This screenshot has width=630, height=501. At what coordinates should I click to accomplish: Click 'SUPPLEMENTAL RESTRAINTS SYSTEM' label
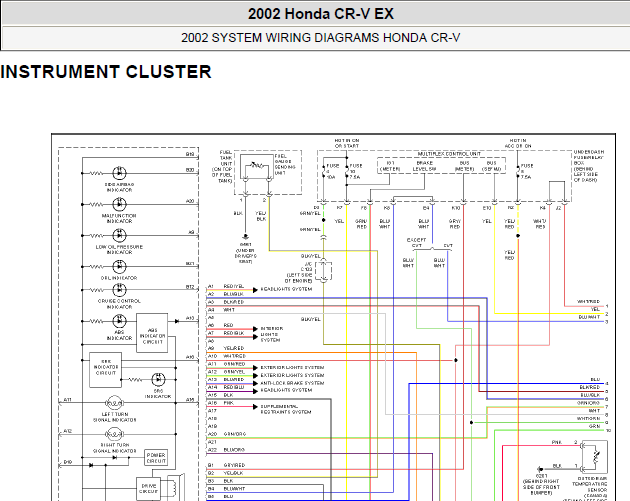(286, 409)
